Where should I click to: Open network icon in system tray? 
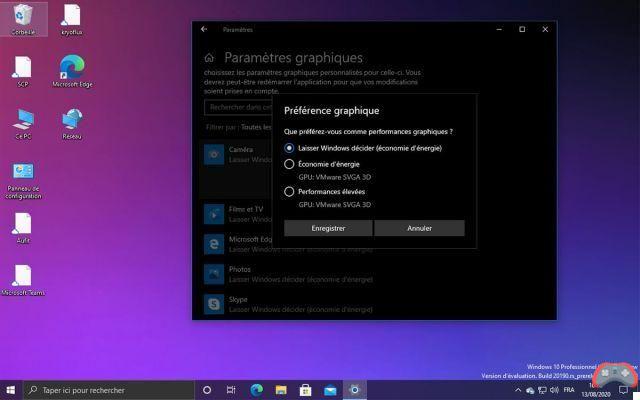coord(542,390)
